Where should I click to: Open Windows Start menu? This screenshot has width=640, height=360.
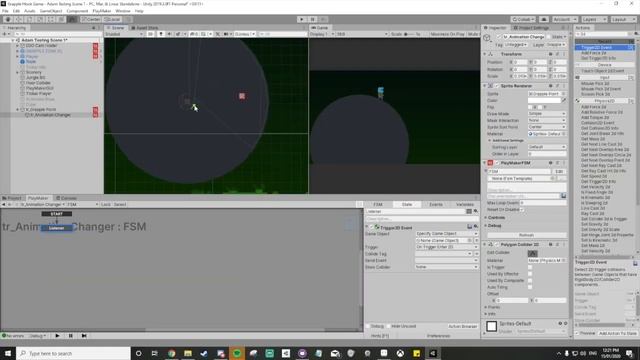(x=8, y=353)
